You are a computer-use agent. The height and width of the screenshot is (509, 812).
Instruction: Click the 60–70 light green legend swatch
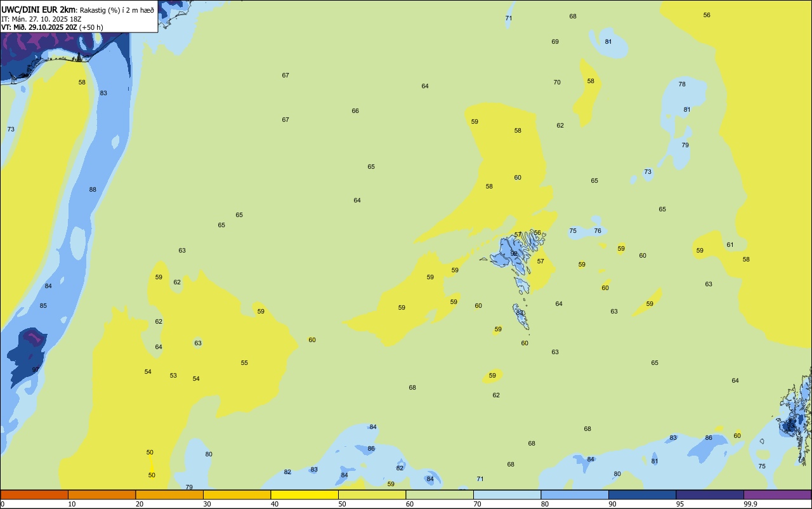440,494
